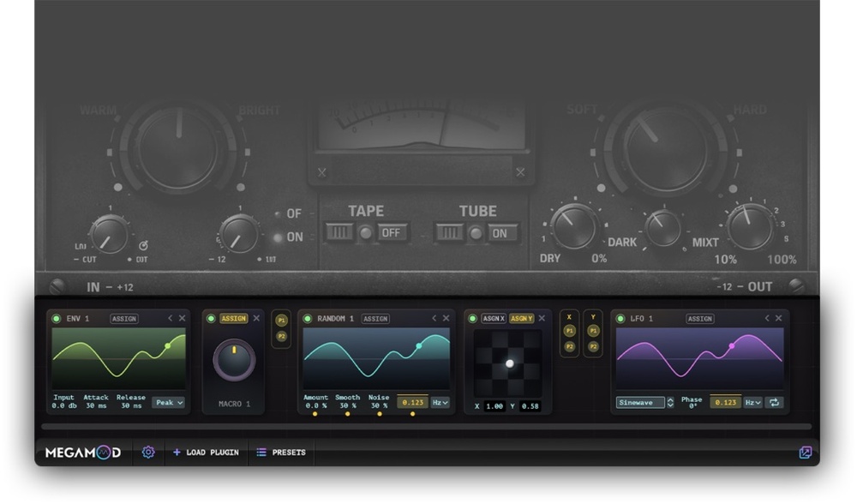The height and width of the screenshot is (504, 857).
Task: Open the Presets menu
Action: point(281,452)
